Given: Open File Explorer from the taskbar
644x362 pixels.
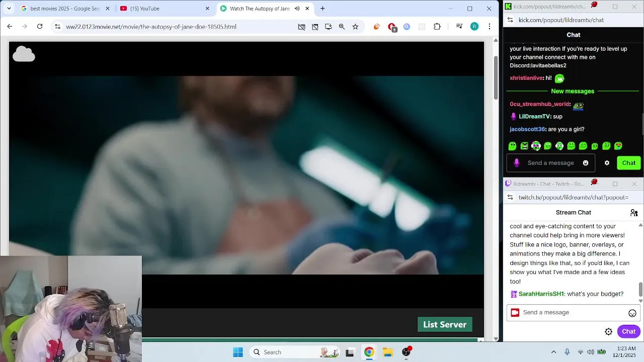Looking at the screenshot, I should click(387, 352).
